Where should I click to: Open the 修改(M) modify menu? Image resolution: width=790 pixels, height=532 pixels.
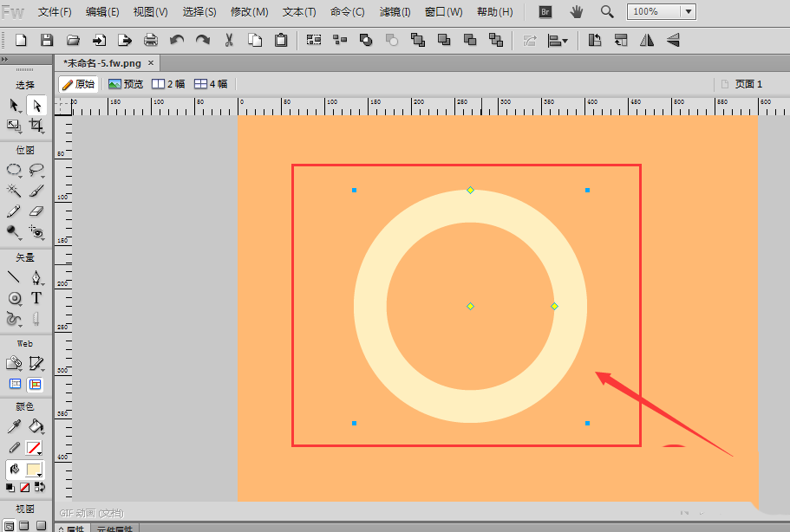250,12
